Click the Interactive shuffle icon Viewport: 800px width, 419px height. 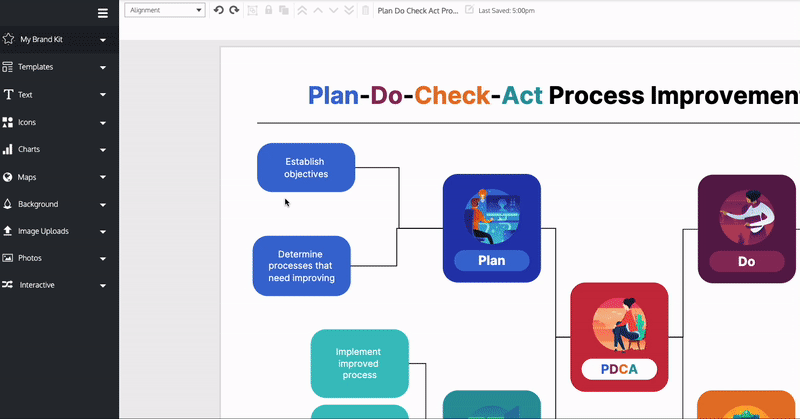pyautogui.click(x=8, y=285)
